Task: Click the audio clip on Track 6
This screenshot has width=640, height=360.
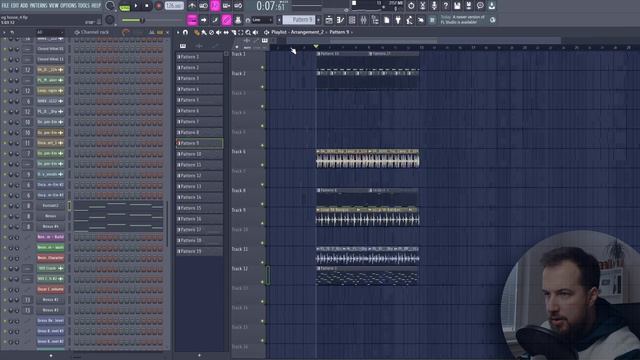Action: [x=368, y=158]
